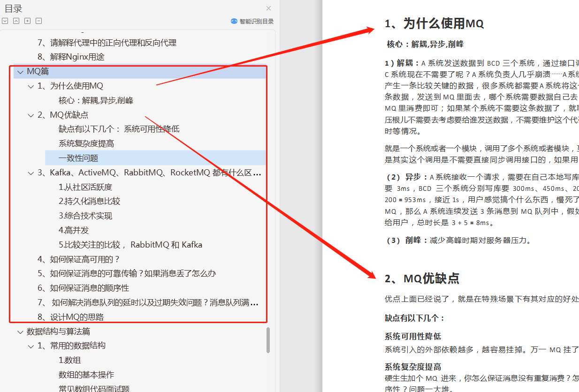This screenshot has width=579, height=392.
Task: Close the 目录 panel
Action: (268, 8)
